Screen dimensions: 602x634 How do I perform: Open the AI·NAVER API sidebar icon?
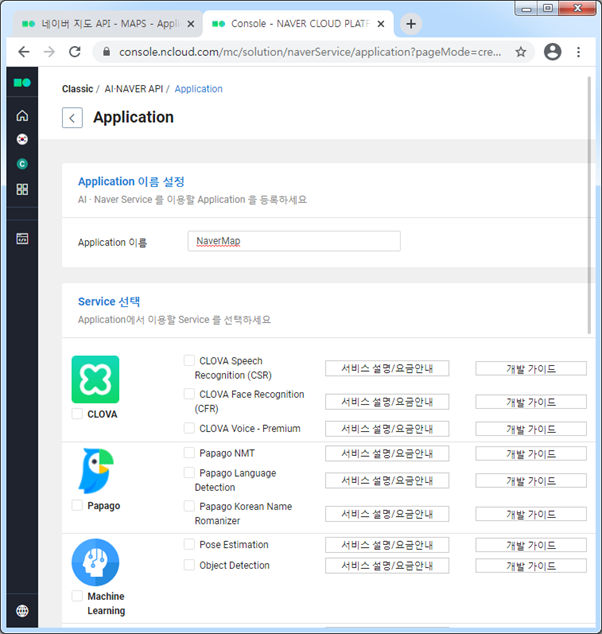(x=22, y=239)
